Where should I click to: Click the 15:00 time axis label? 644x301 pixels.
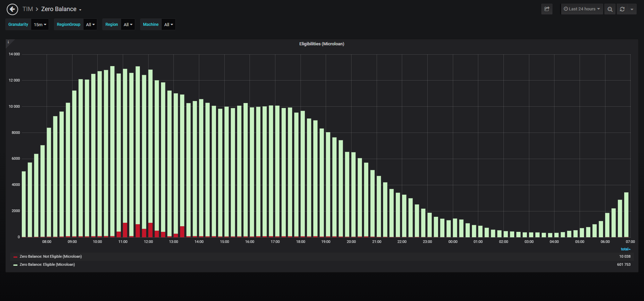click(x=224, y=242)
